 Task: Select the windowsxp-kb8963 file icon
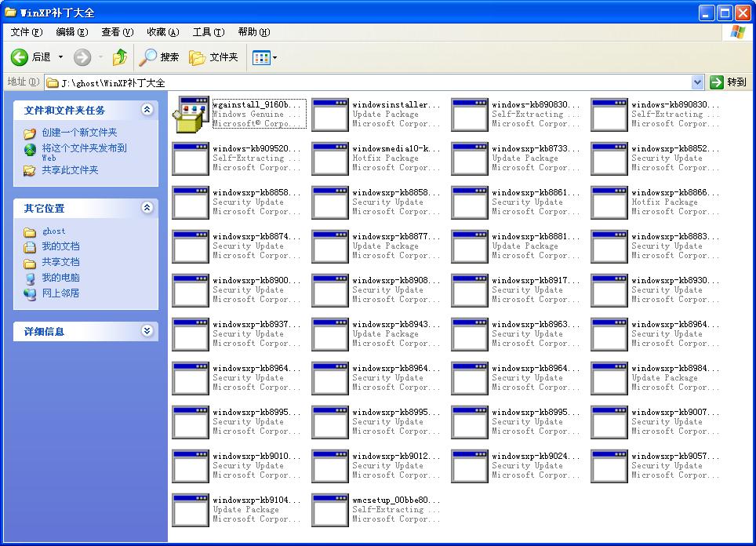tap(470, 334)
